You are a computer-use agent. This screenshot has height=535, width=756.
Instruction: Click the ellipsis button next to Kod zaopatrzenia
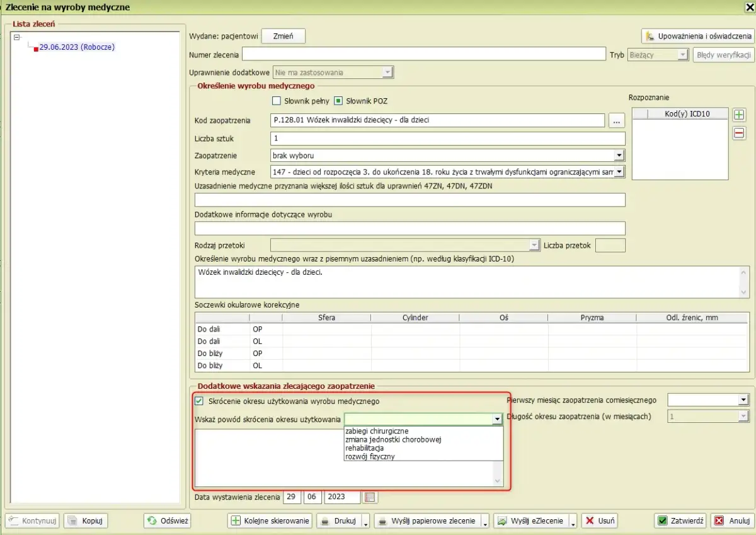coord(617,121)
